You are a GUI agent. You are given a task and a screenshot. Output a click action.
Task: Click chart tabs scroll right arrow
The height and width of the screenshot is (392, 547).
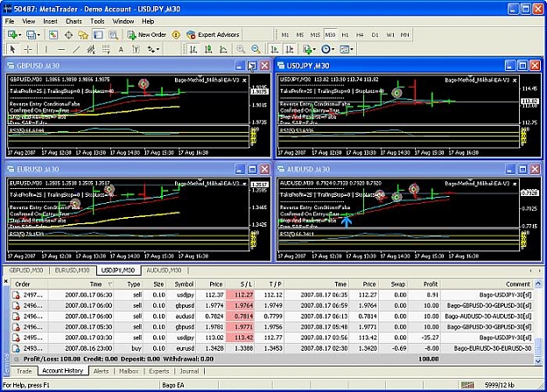pos(539,270)
